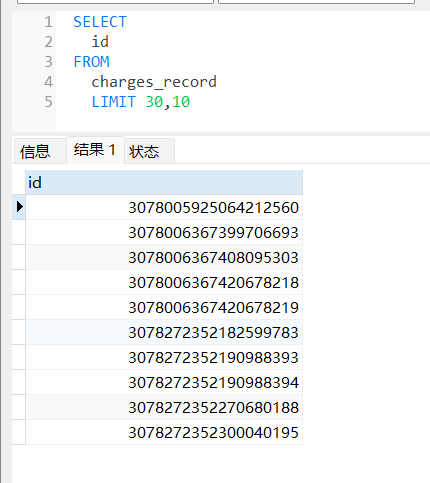This screenshot has width=430, height=483.
Task: Click the id column header
Action: pos(164,182)
